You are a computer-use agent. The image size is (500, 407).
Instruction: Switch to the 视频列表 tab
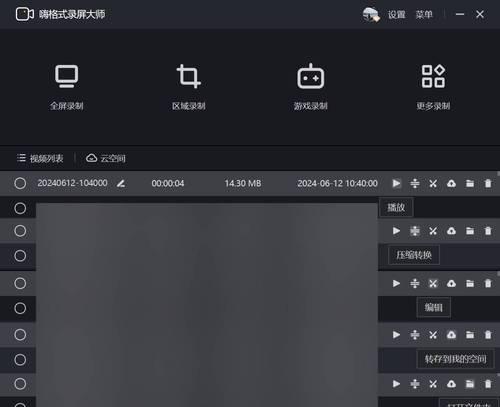click(x=40, y=158)
